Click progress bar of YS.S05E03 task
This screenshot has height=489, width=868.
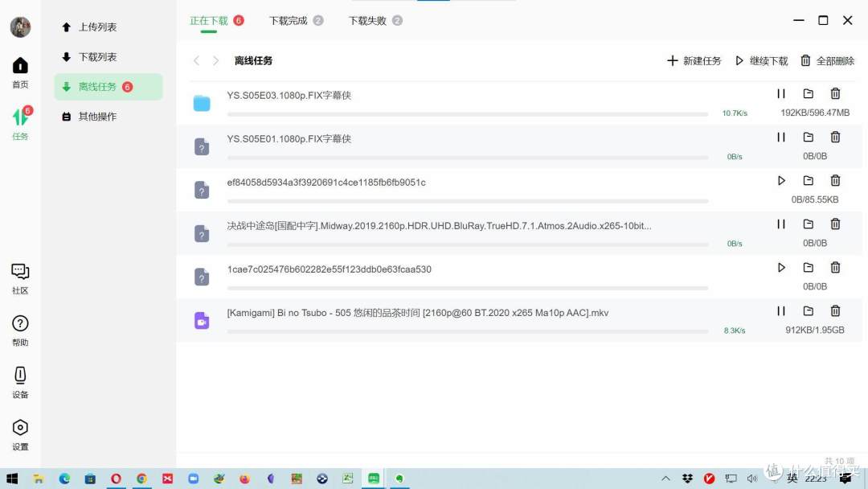point(468,114)
